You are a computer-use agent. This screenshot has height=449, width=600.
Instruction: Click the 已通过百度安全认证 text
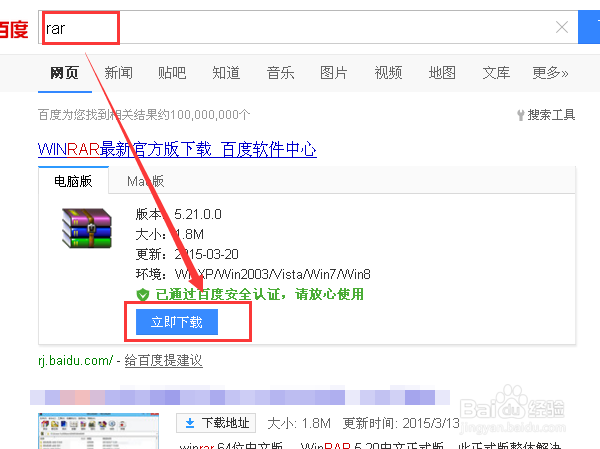tap(259, 294)
